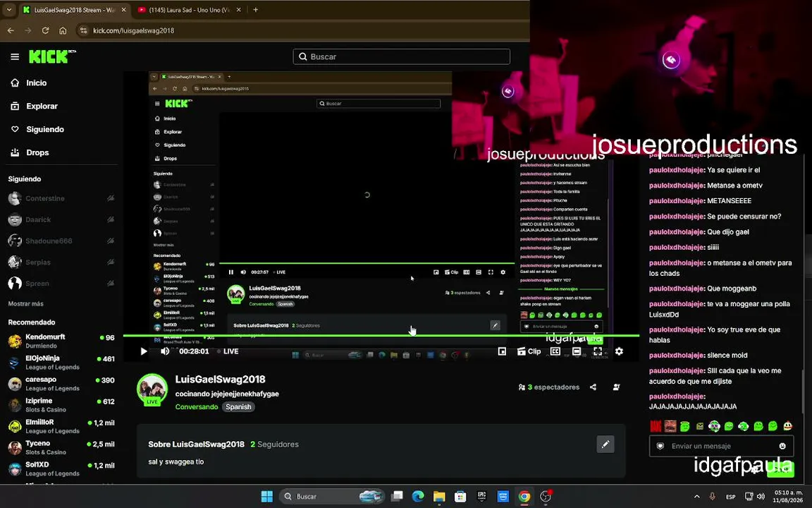Open a new browser tab
This screenshot has height=508, width=812.
tap(255, 10)
